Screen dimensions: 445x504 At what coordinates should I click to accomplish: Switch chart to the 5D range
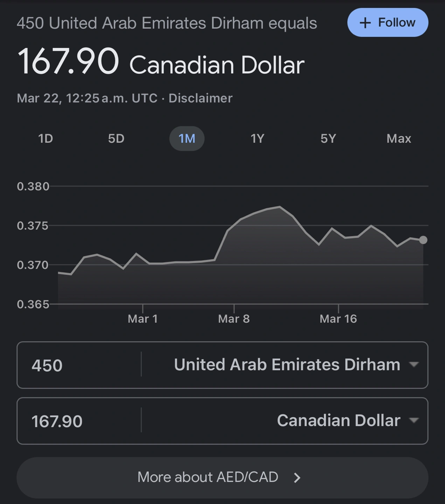pyautogui.click(x=116, y=139)
